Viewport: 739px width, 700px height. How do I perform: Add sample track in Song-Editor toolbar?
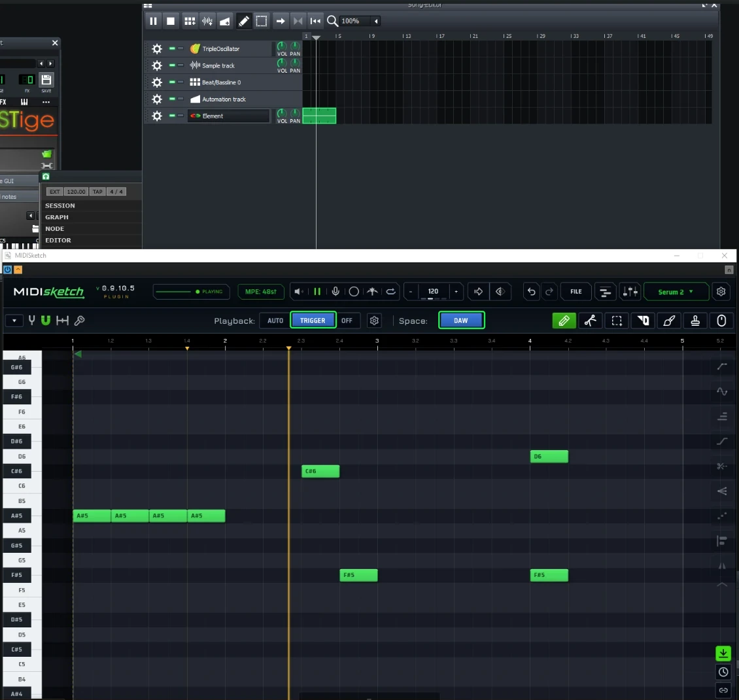[207, 21]
